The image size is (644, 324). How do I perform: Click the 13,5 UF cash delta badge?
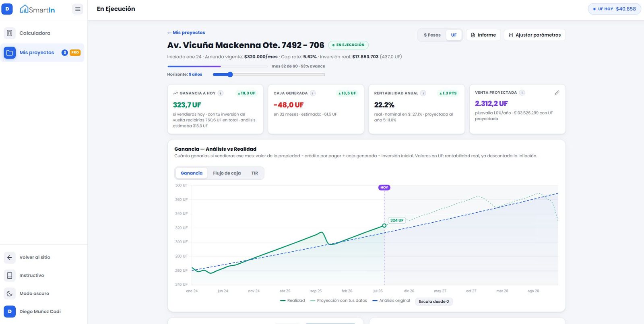coord(347,93)
